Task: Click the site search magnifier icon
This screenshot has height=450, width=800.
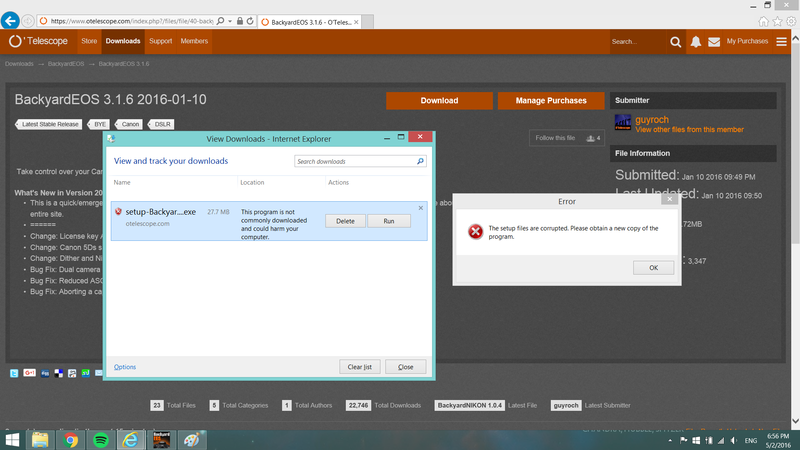Action: point(676,42)
